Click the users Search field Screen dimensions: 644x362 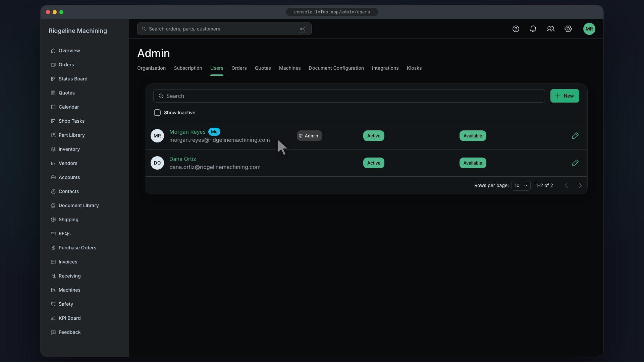coord(349,96)
